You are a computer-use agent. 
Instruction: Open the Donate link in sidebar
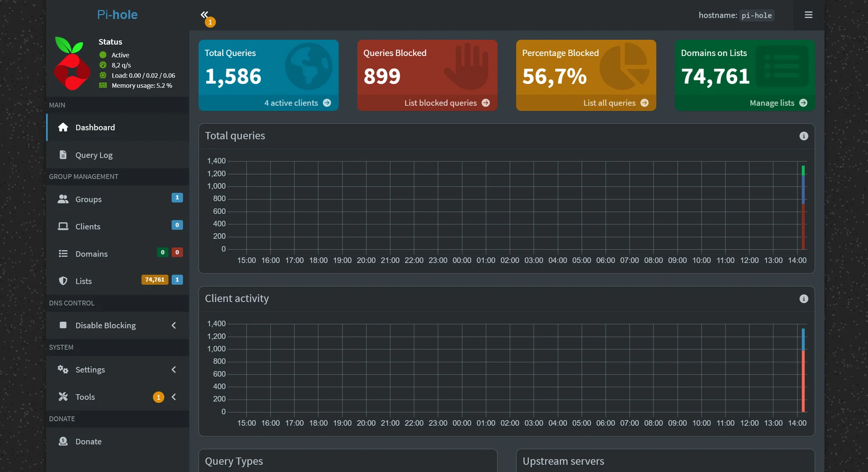click(118, 441)
